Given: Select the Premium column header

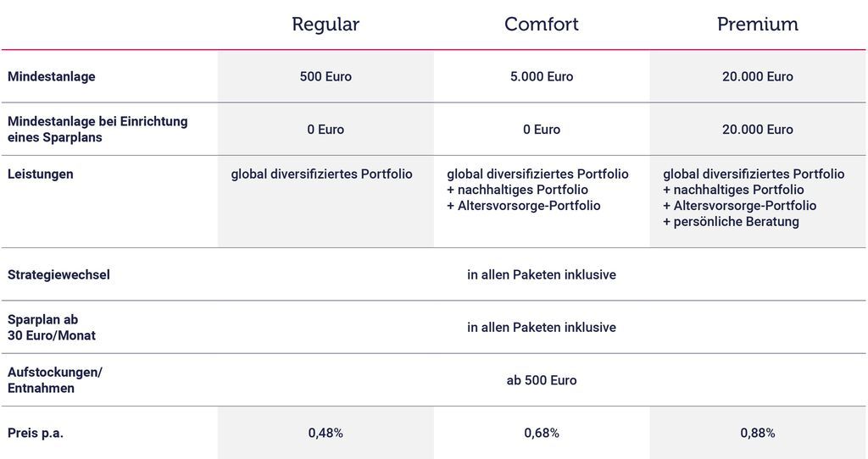Looking at the screenshot, I should tap(757, 25).
